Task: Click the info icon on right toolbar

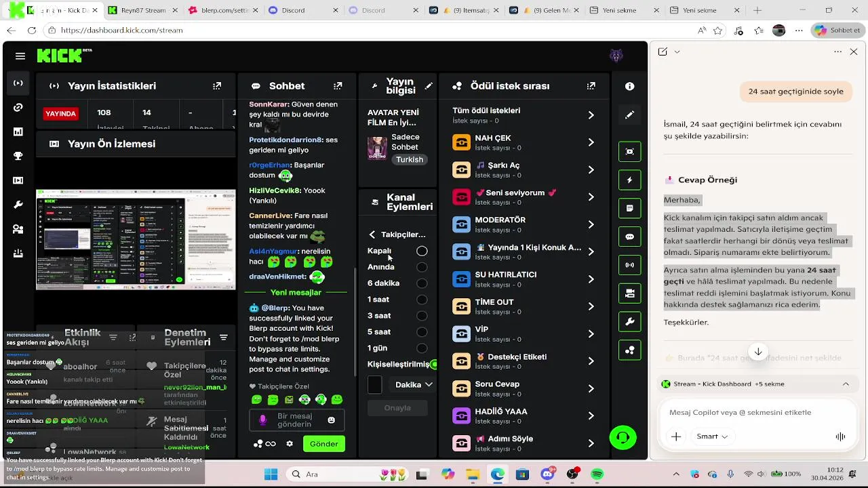Action: 630,86
